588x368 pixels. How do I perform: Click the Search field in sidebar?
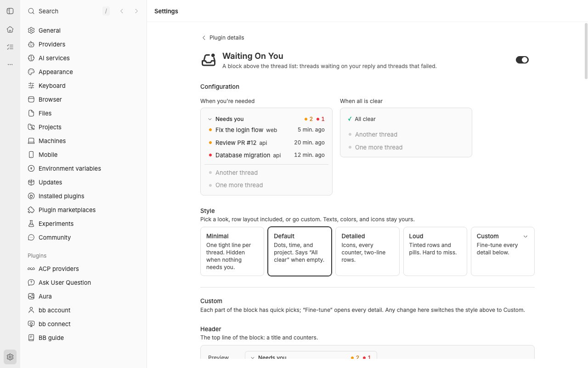[x=68, y=11]
